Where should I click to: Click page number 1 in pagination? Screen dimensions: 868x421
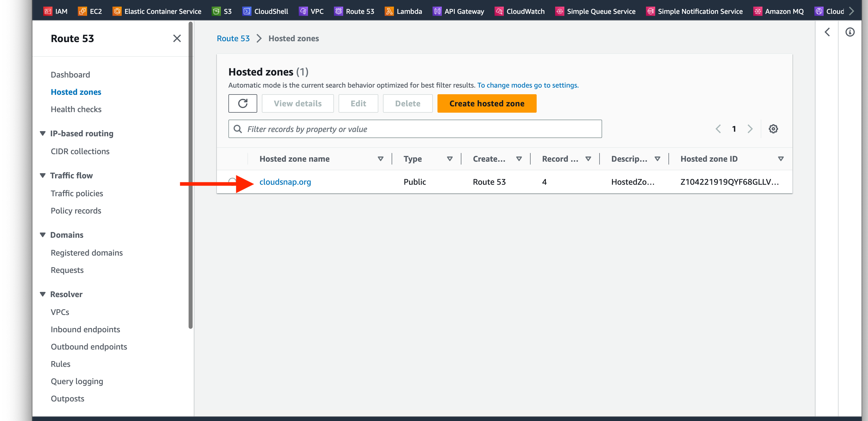pyautogui.click(x=734, y=129)
